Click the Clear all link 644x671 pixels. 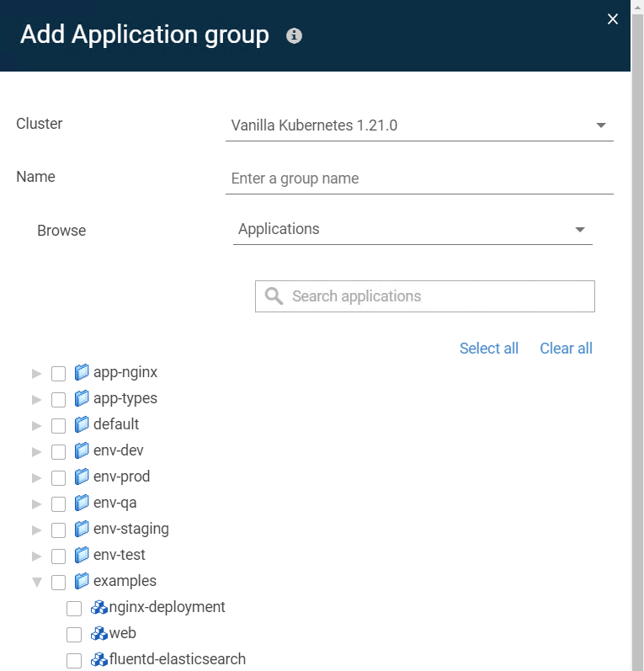coord(566,349)
